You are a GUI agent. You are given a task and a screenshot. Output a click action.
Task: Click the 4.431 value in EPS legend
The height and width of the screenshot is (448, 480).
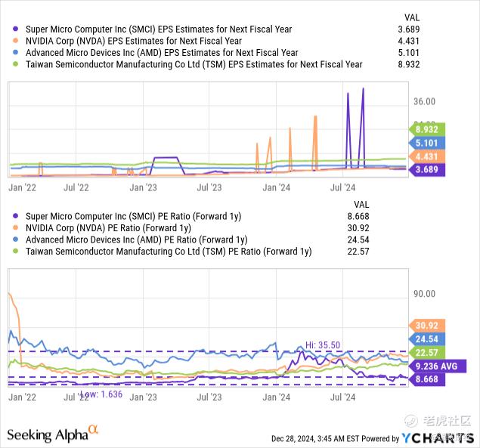point(409,41)
